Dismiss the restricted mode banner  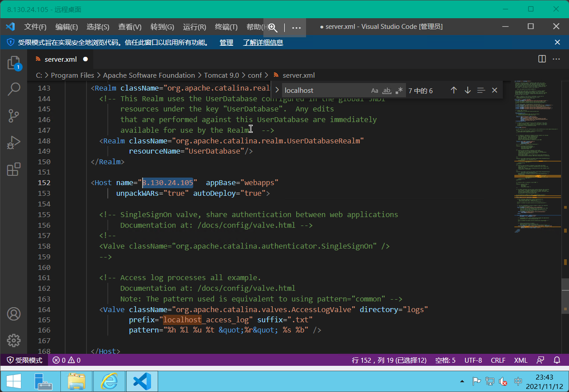point(557,43)
